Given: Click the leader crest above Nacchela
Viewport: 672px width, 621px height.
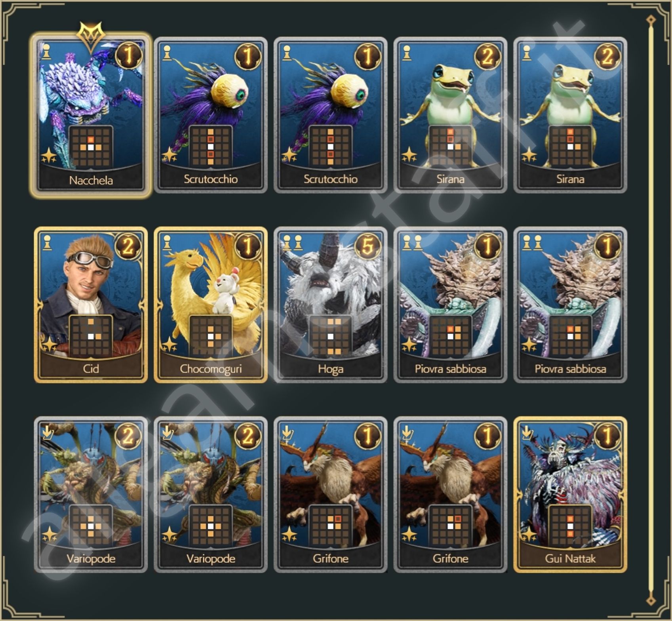Looking at the screenshot, I should 91,36.
